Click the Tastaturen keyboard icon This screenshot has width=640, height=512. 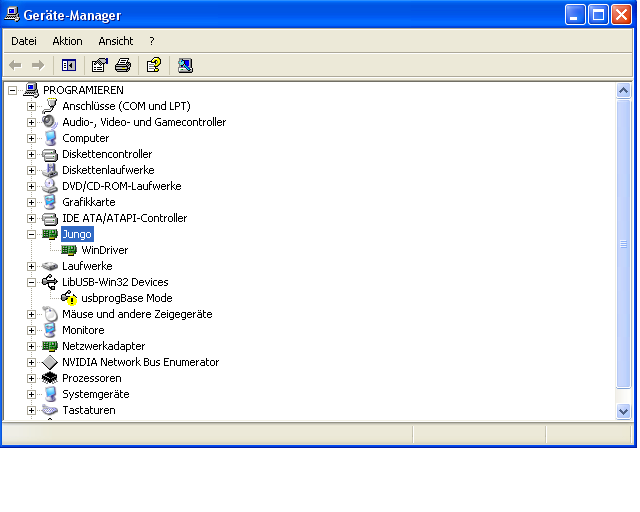coord(50,410)
